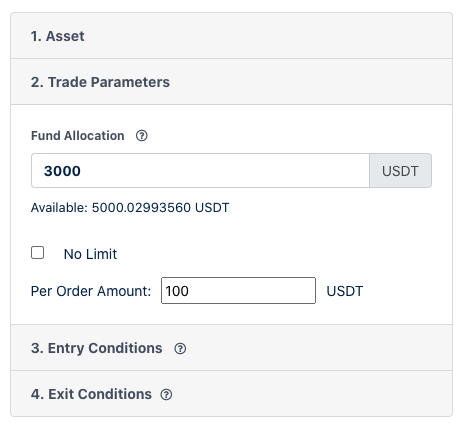Open the Fund Allocation help tooltip icon

[142, 136]
